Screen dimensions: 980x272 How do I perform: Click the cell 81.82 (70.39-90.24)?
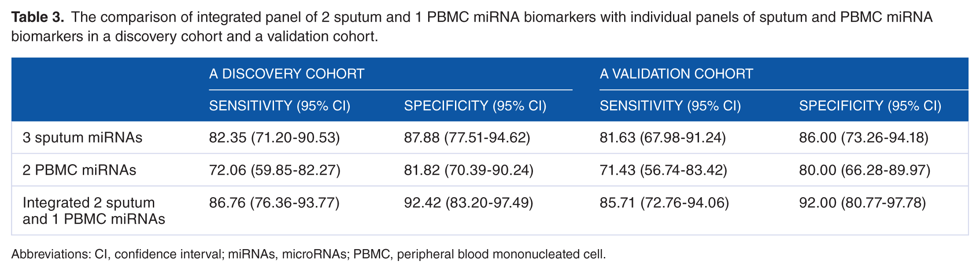(x=469, y=170)
